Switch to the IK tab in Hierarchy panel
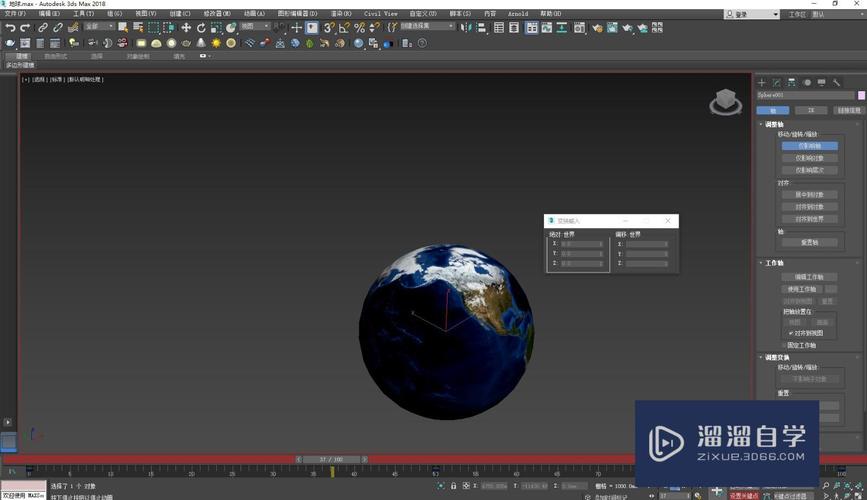The height and width of the screenshot is (500, 867). point(811,111)
